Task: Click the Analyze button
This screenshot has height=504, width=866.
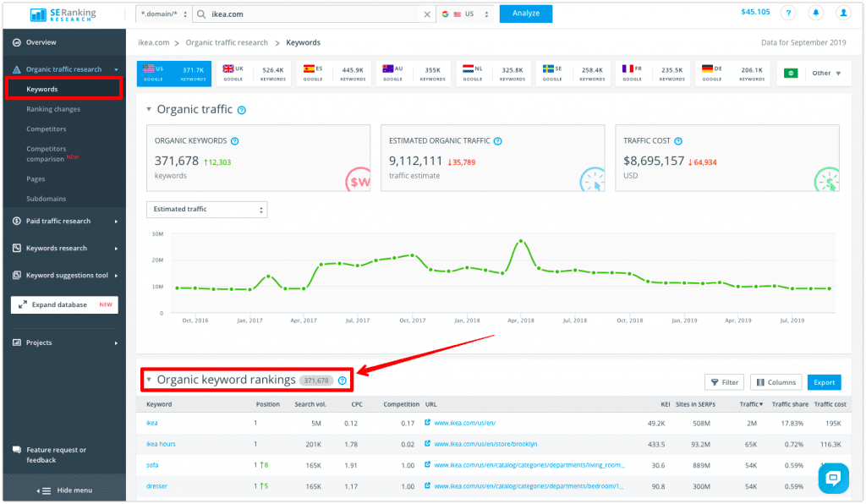Action: tap(526, 14)
